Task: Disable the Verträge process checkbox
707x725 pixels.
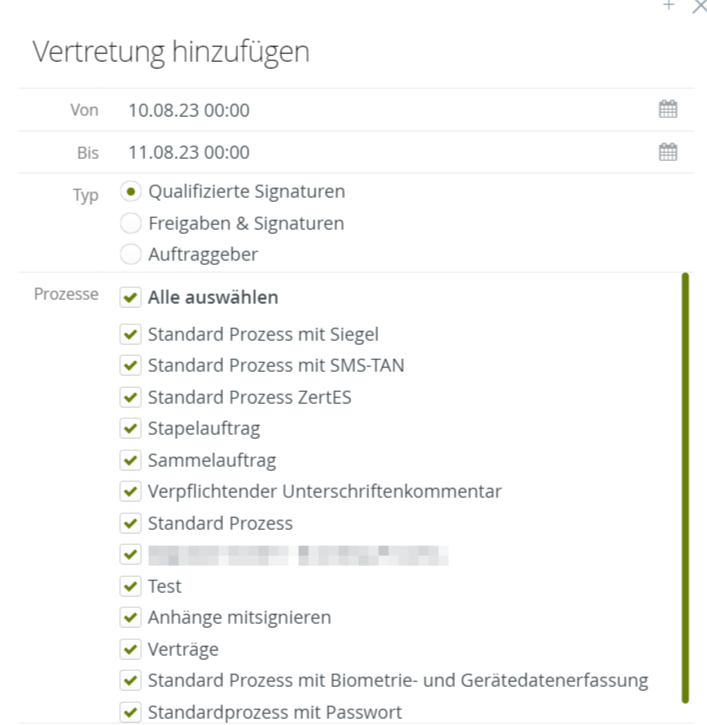Action: click(x=129, y=649)
